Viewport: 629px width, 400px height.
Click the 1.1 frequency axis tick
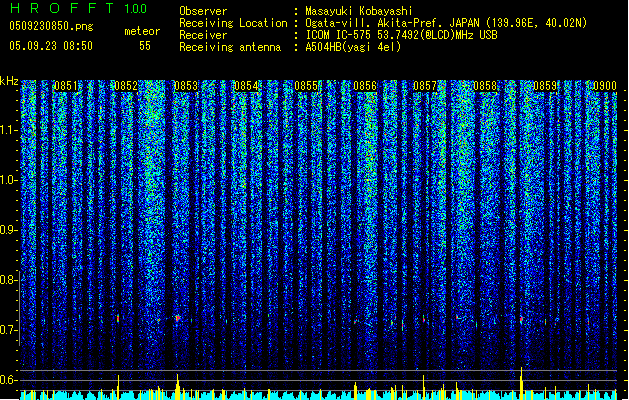coord(9,130)
